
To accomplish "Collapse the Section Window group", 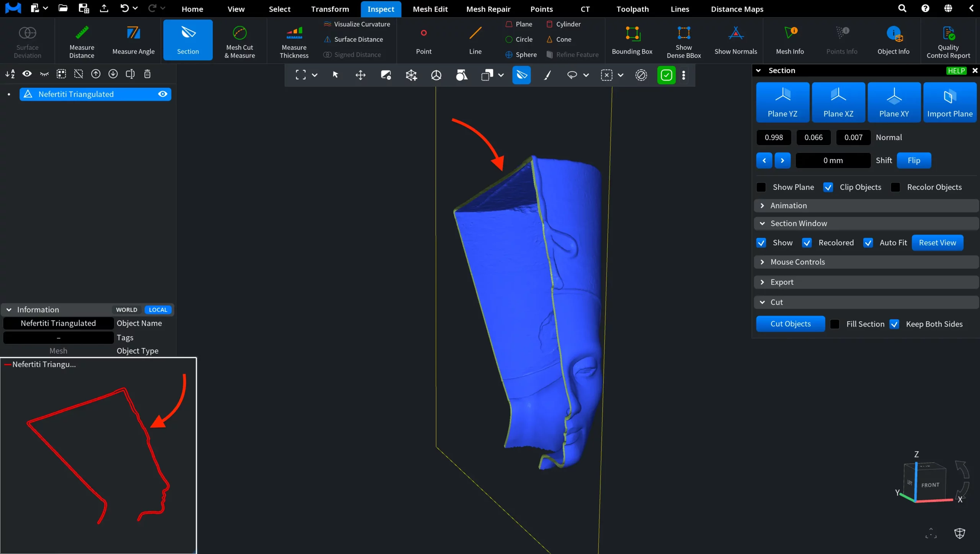I will click(x=866, y=224).
